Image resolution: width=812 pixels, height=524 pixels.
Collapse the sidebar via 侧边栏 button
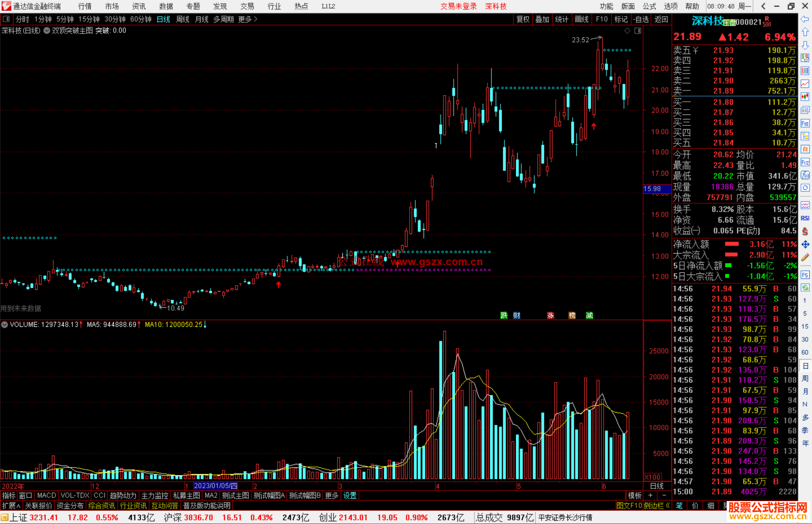click(x=657, y=506)
